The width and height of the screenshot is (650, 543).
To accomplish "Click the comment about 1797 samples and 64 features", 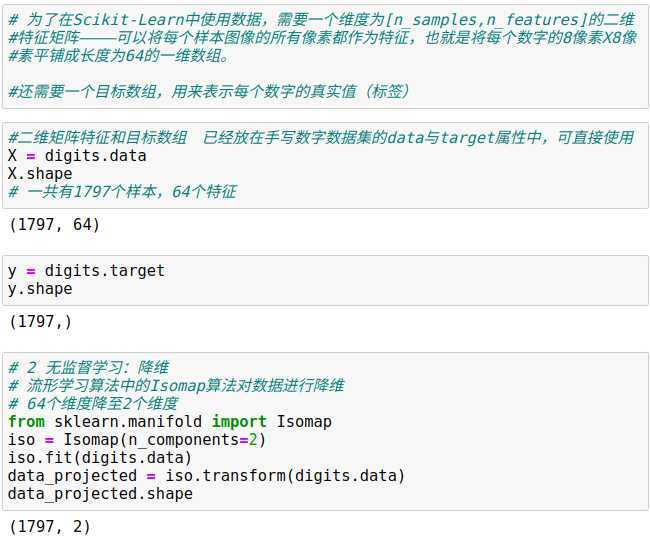I will [x=122, y=192].
